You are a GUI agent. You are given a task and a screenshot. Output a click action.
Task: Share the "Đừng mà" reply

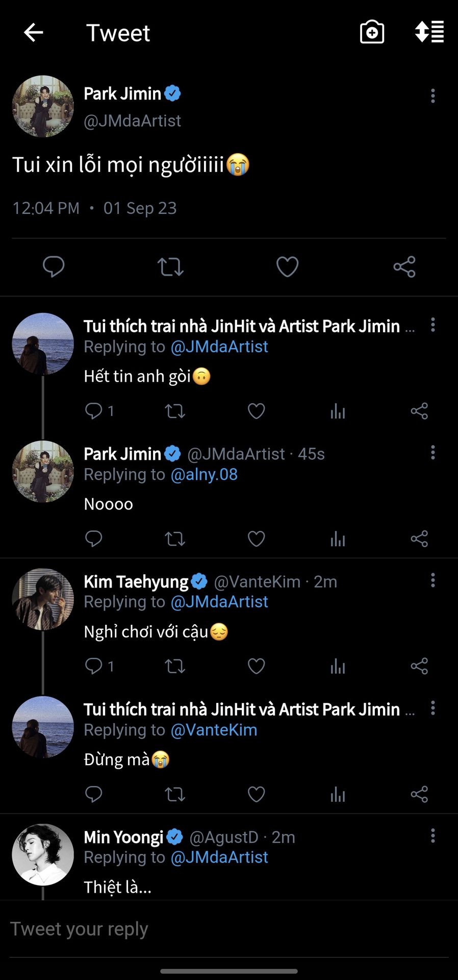(419, 794)
